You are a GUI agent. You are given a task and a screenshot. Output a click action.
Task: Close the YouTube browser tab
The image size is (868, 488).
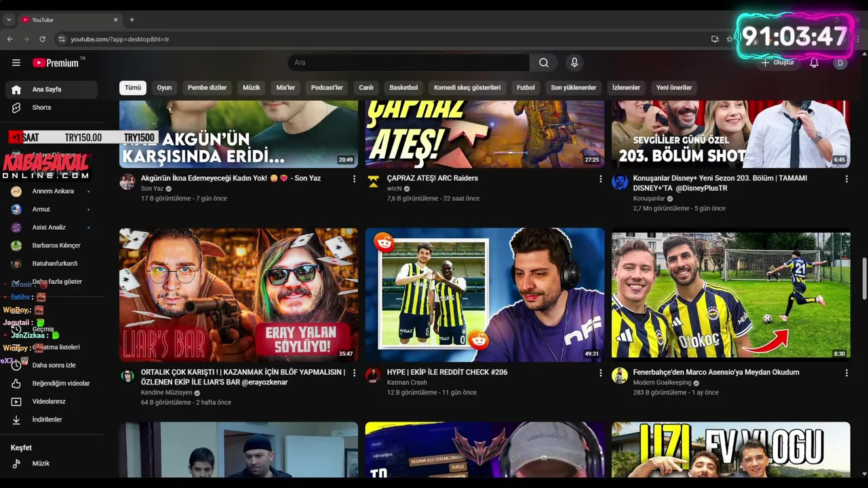click(x=115, y=20)
